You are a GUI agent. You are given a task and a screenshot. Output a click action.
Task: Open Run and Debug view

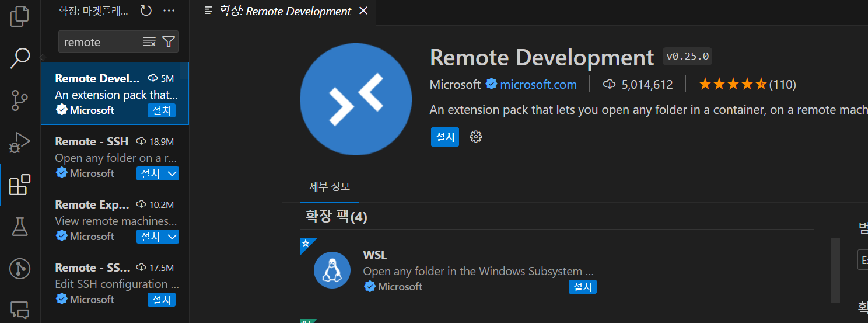[20, 142]
